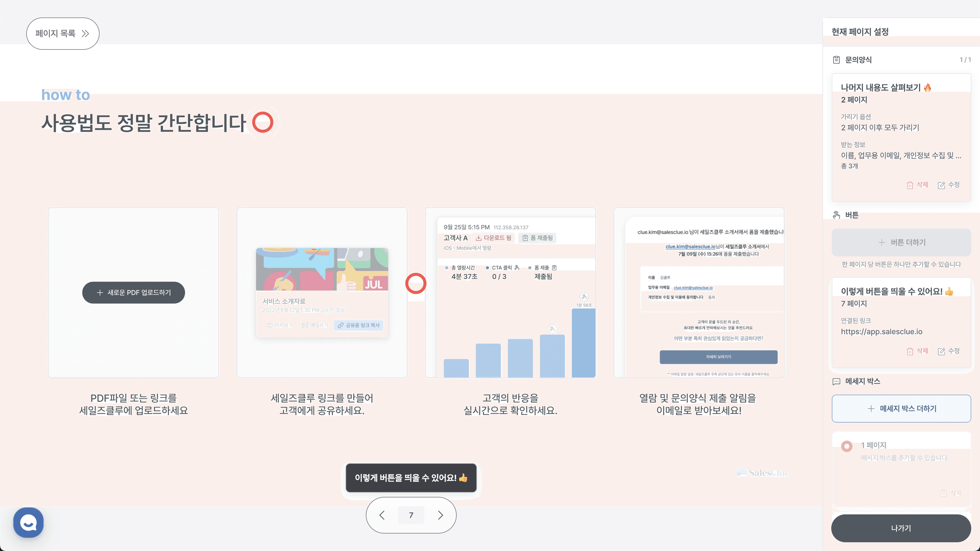Click the 2 페이지 이후 모두 가리기 text
Viewport: 980px width, 551px height.
point(880,128)
